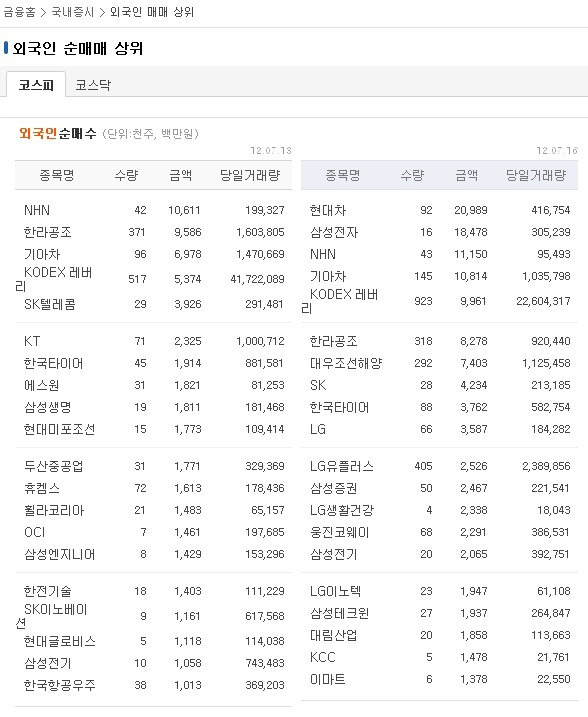
Task: Click the 12.07.13 date label
Action: (x=271, y=150)
